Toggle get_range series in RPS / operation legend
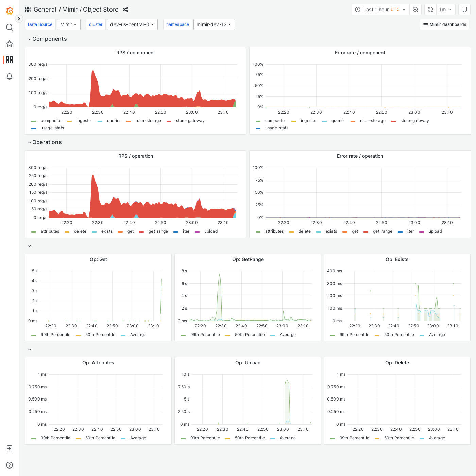 coord(158,231)
